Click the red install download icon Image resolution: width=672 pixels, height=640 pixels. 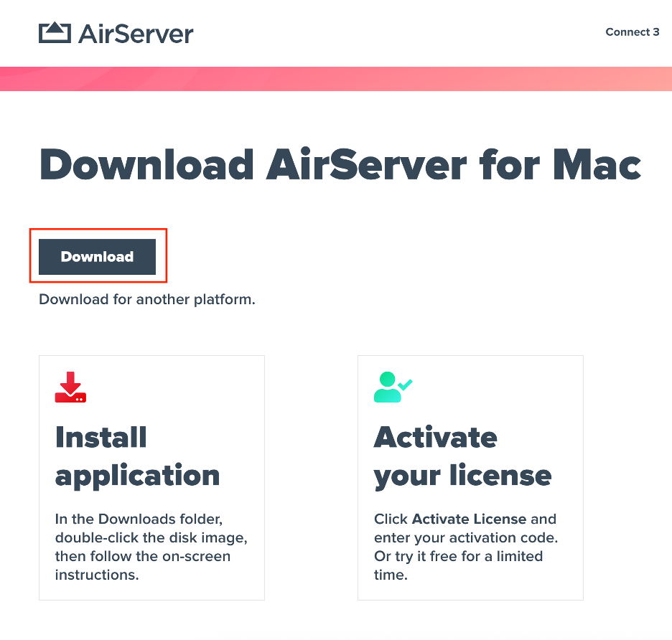click(70, 387)
